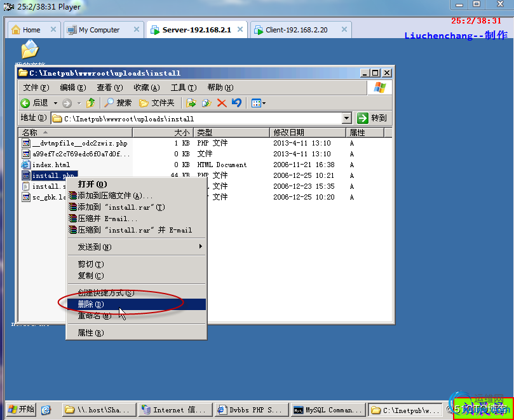Image resolution: width=514 pixels, height=420 pixels.
Task: Select the __dvtmpfile__odc2zwiz.php file icon
Action: click(26, 143)
